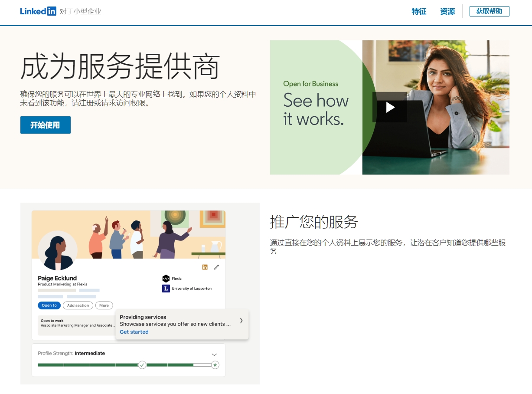This screenshot has width=532, height=394.
Task: Click the University of Lapperton text
Action: pos(192,289)
